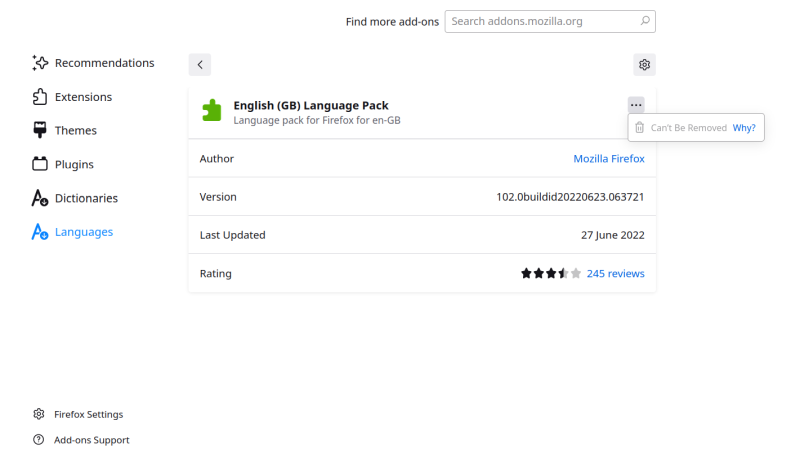Open the 245 reviews link
800x458 pixels.
[615, 273]
